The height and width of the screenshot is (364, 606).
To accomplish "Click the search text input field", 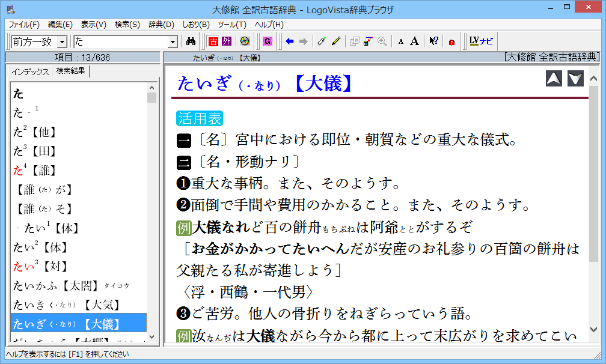I will 121,41.
